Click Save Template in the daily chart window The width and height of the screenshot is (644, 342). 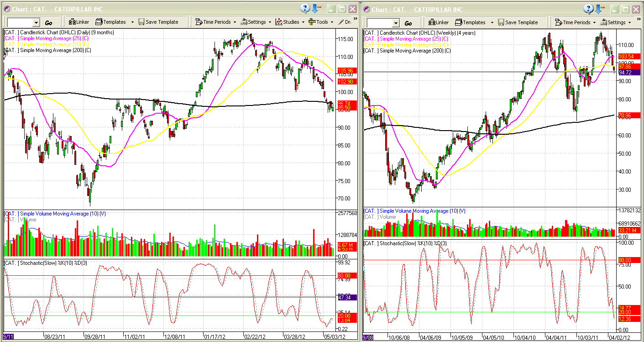click(x=158, y=22)
